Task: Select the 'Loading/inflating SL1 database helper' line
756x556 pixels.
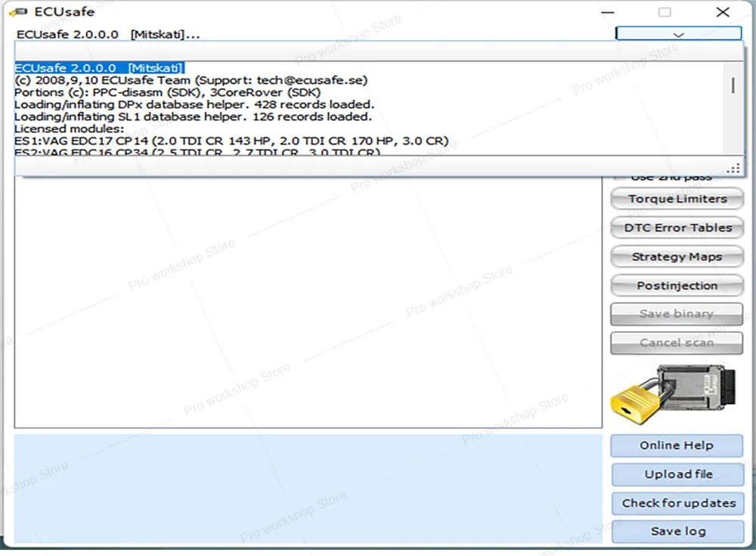Action: click(193, 116)
